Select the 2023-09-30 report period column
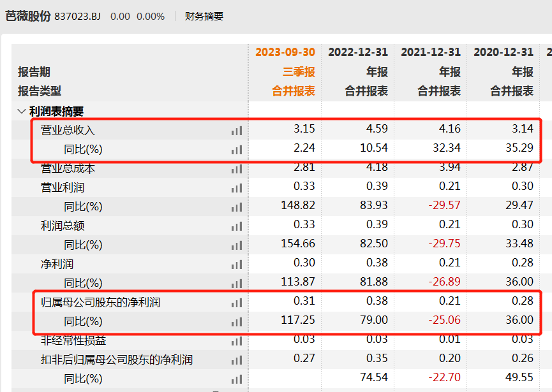552x392 pixels. tap(285, 52)
